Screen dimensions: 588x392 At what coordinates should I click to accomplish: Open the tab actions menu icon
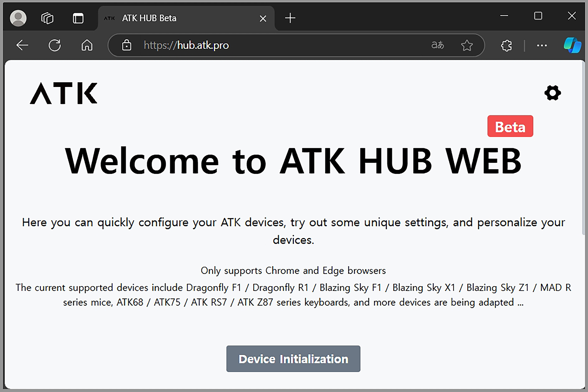[x=78, y=18]
